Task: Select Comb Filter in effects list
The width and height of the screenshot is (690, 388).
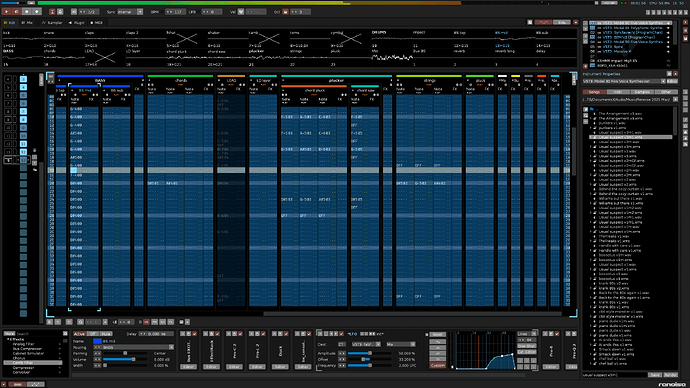Action: [x=32, y=363]
